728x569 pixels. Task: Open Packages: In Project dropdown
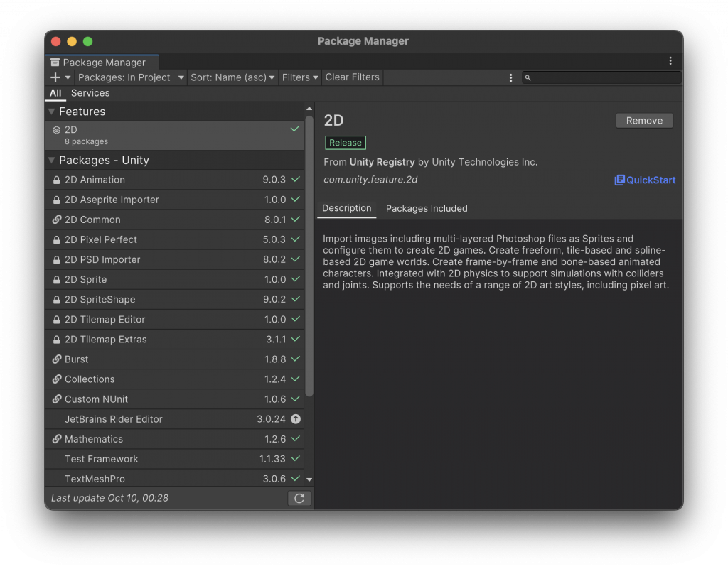tap(131, 77)
